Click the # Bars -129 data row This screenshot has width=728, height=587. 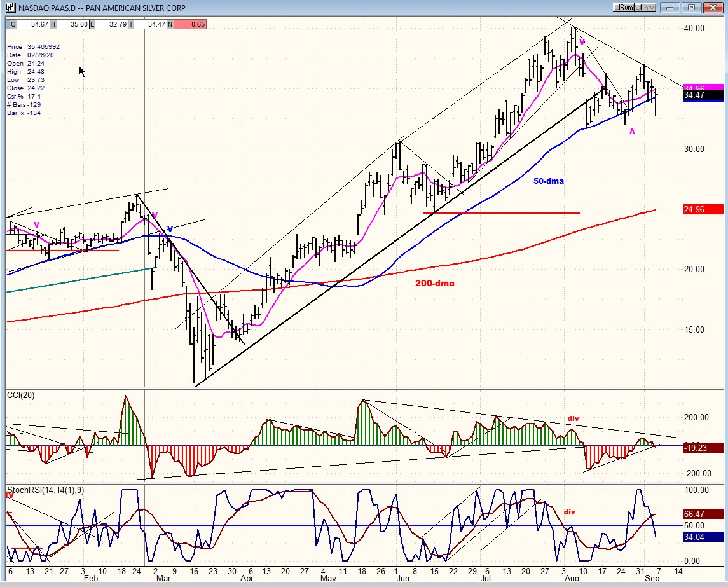[24, 105]
